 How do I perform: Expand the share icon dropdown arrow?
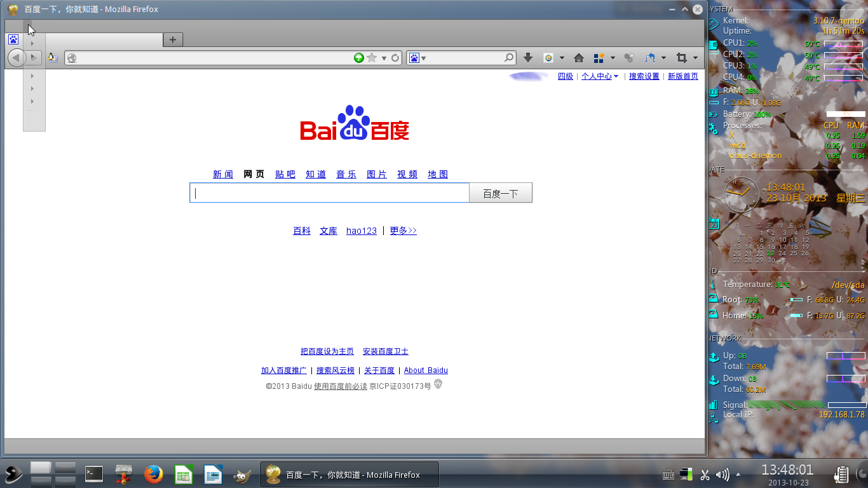(663, 58)
